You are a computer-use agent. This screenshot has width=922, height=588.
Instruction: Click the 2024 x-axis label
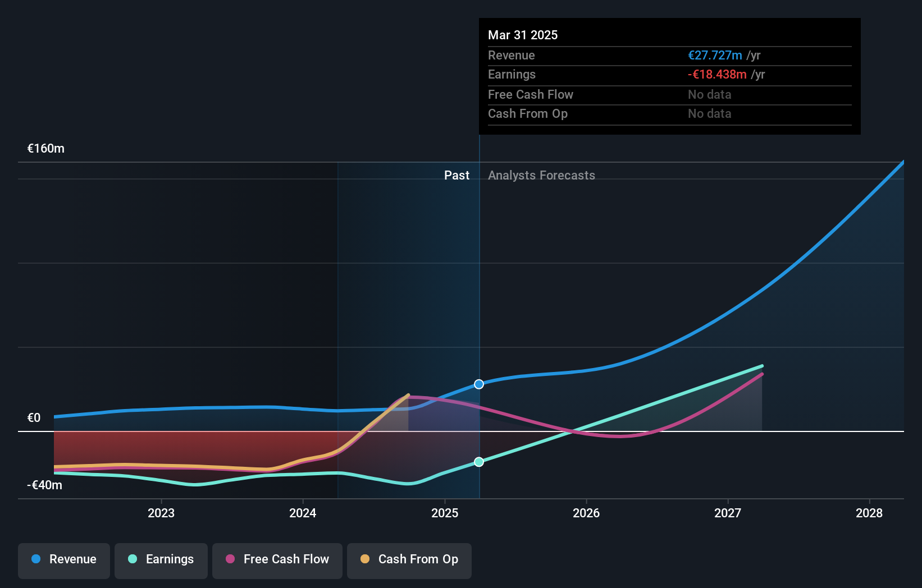pos(303,513)
